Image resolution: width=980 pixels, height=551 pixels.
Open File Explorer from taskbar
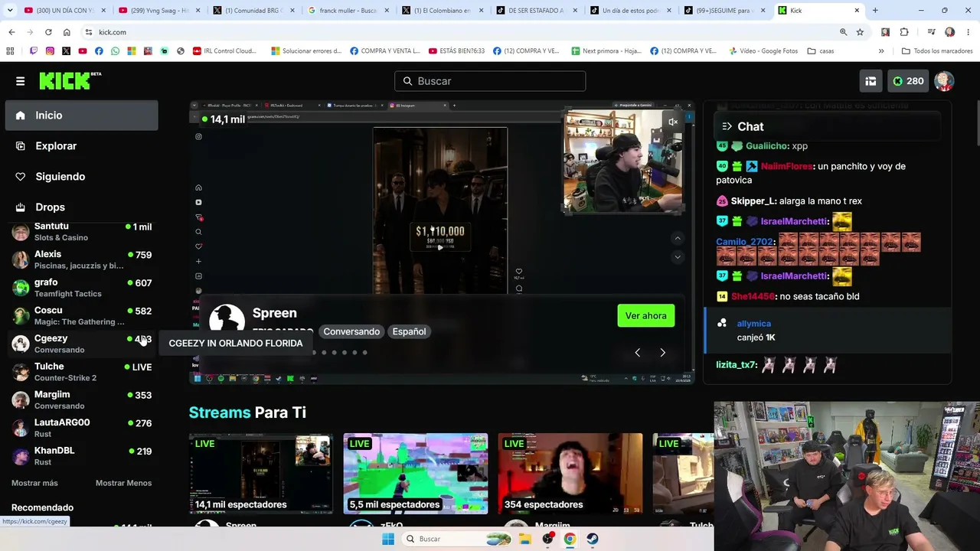[x=525, y=539]
